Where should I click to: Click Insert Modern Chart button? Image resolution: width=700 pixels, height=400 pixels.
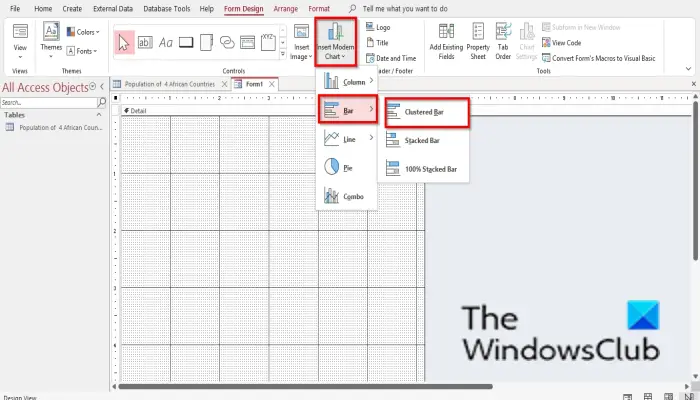(336, 42)
